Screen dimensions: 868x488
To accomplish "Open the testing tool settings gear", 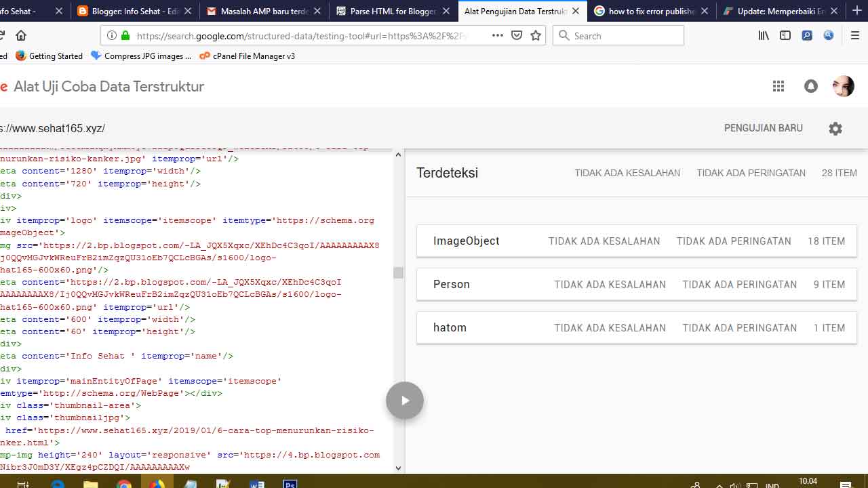I will (835, 128).
